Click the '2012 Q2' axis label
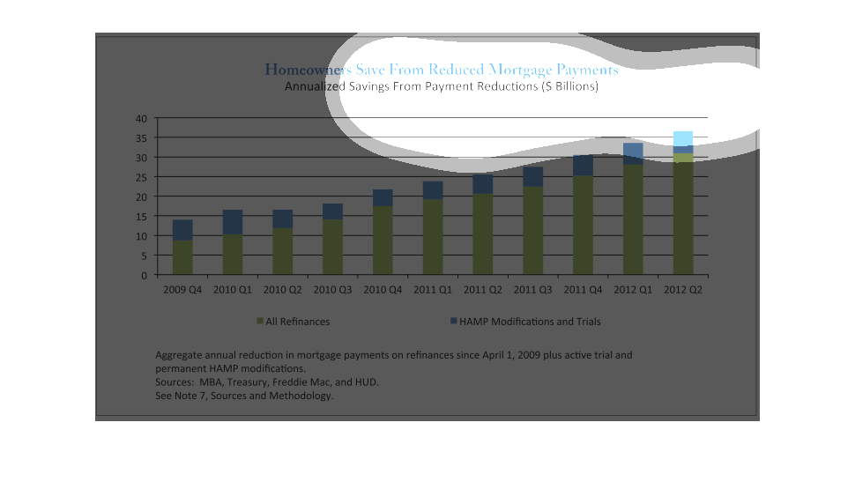Screen dimensions: 855x504 [683, 290]
